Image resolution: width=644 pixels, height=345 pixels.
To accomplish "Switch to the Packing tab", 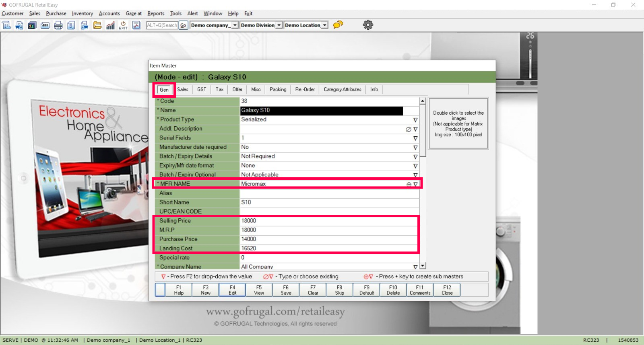I will coord(278,90).
